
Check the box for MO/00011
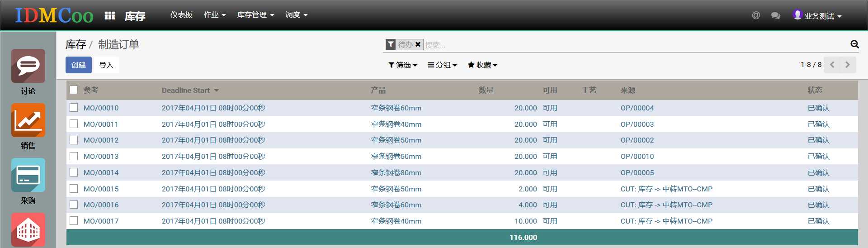pos(74,124)
